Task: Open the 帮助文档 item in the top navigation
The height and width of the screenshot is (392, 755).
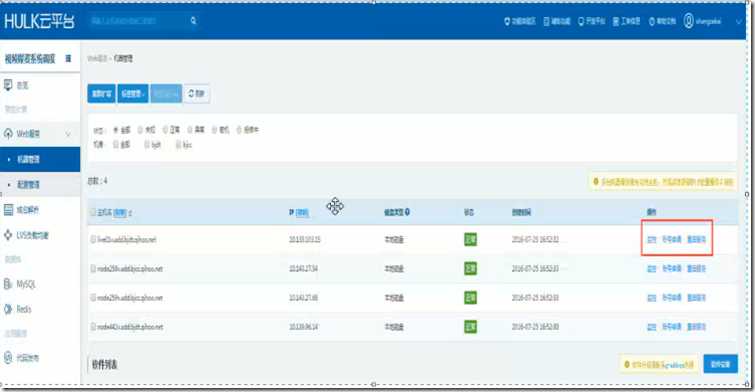Action: (x=662, y=21)
